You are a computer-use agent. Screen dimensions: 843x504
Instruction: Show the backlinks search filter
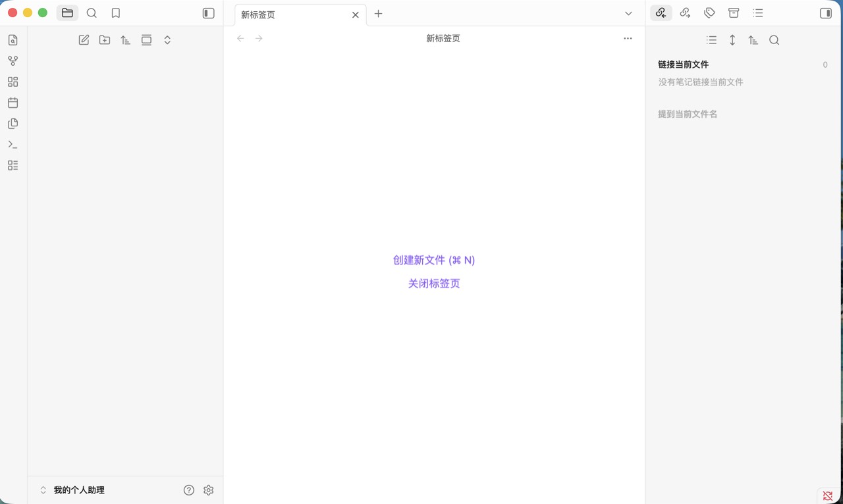[x=775, y=40]
